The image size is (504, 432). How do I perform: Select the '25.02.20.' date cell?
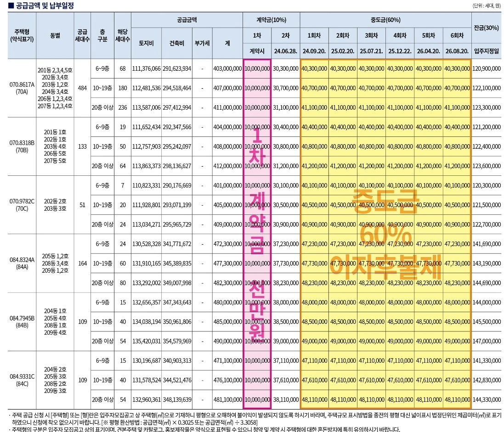[343, 51]
